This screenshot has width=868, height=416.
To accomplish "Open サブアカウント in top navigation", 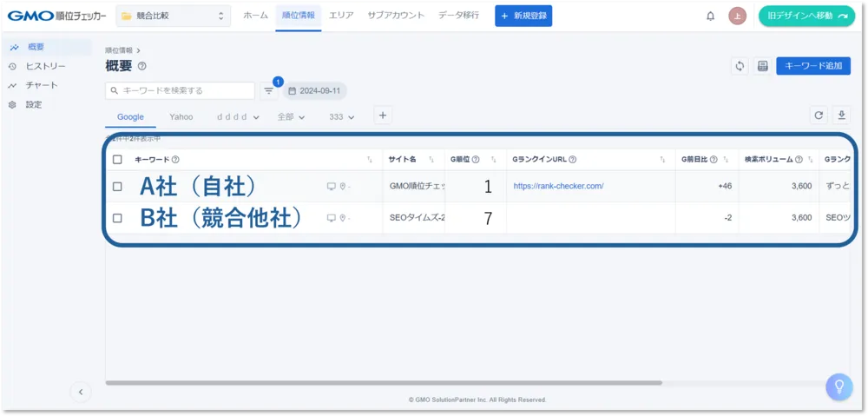I will point(396,16).
